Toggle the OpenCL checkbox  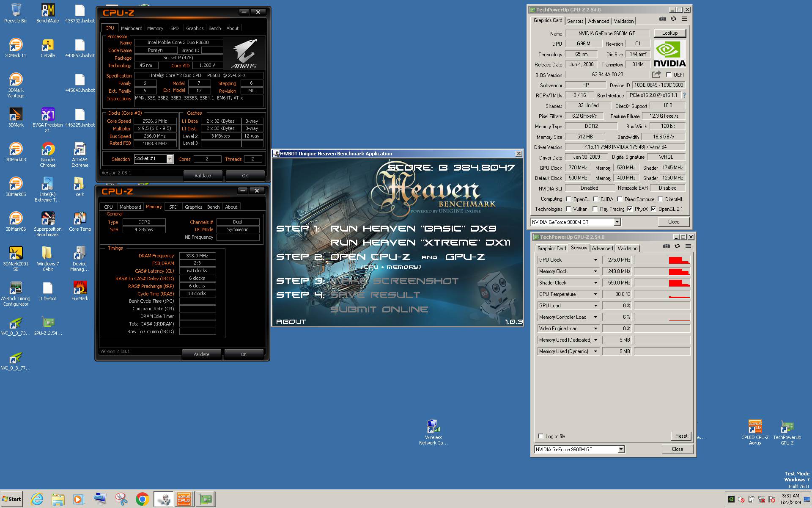click(x=568, y=199)
